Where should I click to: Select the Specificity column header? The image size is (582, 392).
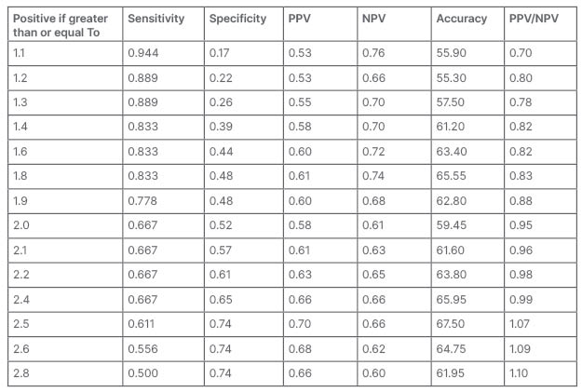pos(237,19)
